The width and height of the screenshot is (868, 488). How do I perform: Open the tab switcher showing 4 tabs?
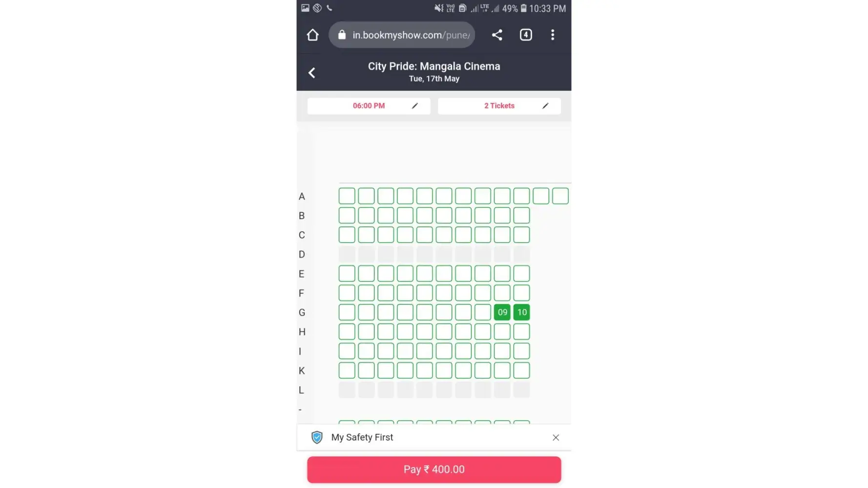(526, 35)
